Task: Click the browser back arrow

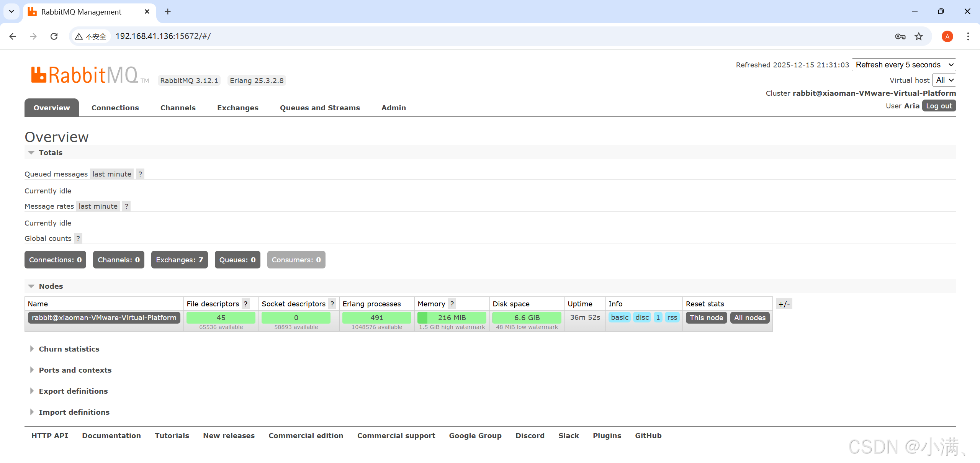Action: [13, 36]
